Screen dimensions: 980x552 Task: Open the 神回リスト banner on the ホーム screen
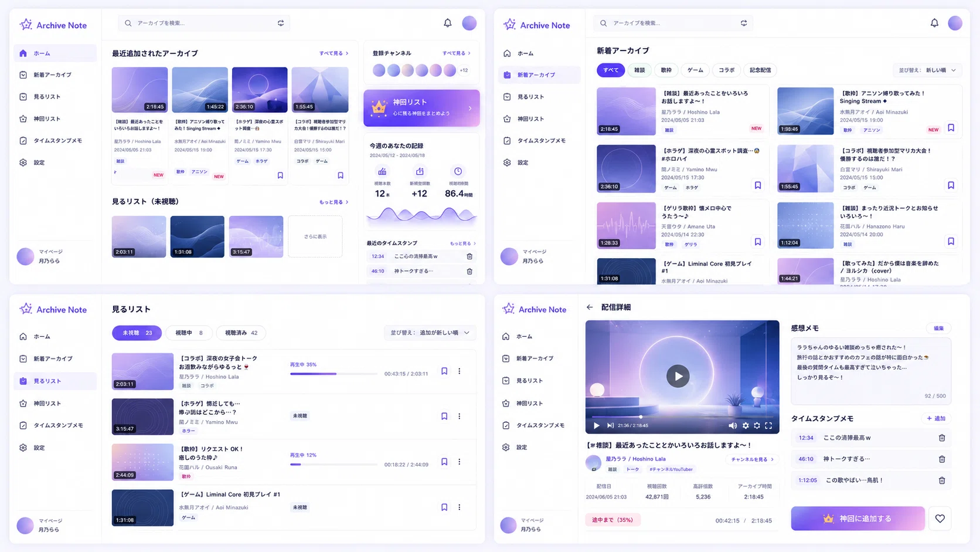(x=421, y=108)
